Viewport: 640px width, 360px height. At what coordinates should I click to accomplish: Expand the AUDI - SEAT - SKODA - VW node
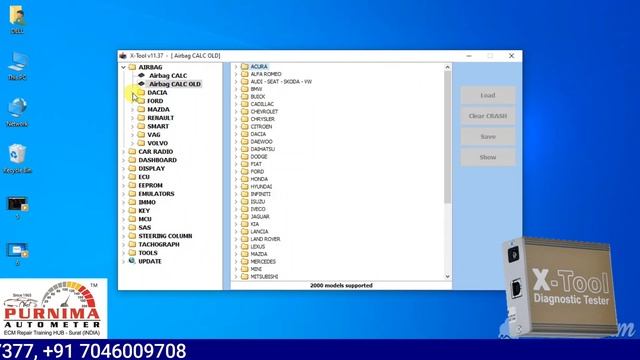point(236,82)
